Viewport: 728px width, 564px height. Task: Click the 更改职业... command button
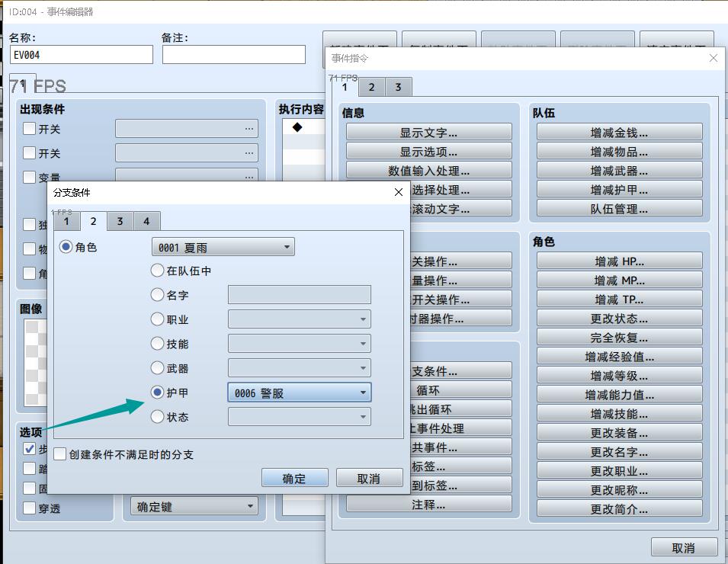click(x=619, y=470)
